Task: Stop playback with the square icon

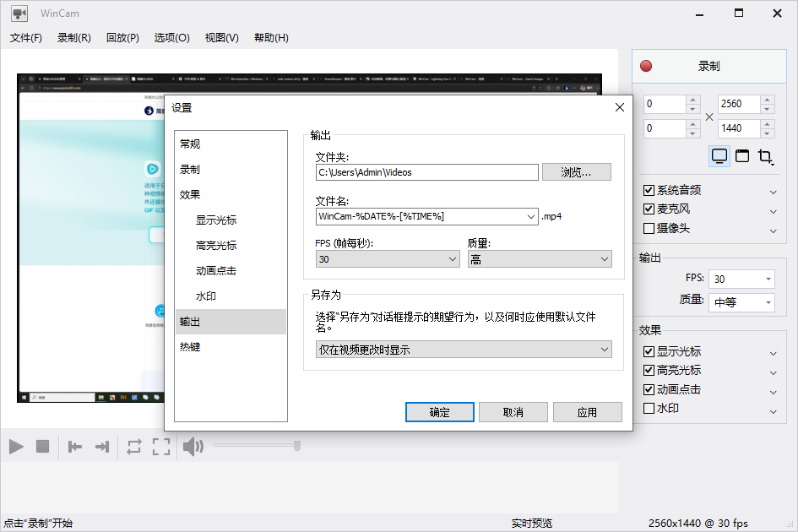Action: [43, 447]
